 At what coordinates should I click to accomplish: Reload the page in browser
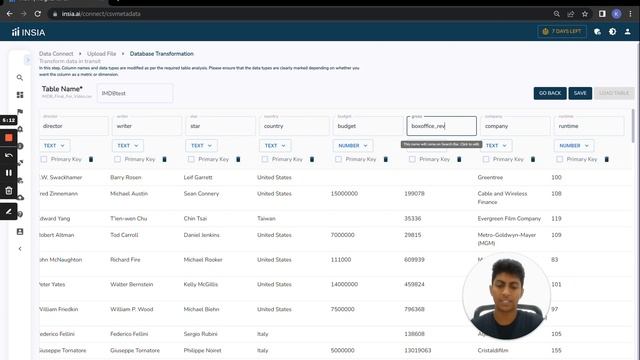coord(38,13)
